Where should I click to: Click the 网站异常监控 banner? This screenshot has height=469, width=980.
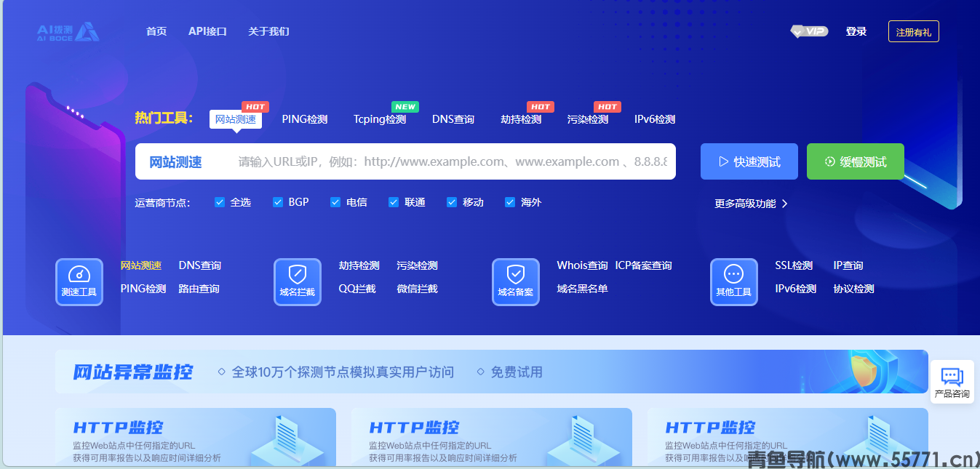pyautogui.click(x=492, y=372)
